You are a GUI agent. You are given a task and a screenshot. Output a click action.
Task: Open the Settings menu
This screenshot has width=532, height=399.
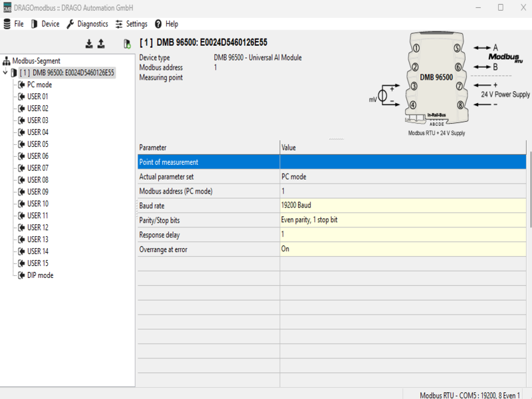click(132, 24)
